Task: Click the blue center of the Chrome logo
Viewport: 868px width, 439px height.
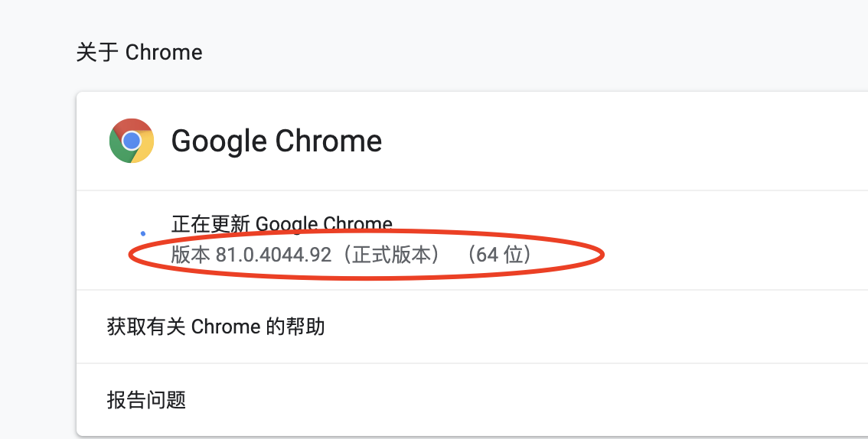Action: 132,141
